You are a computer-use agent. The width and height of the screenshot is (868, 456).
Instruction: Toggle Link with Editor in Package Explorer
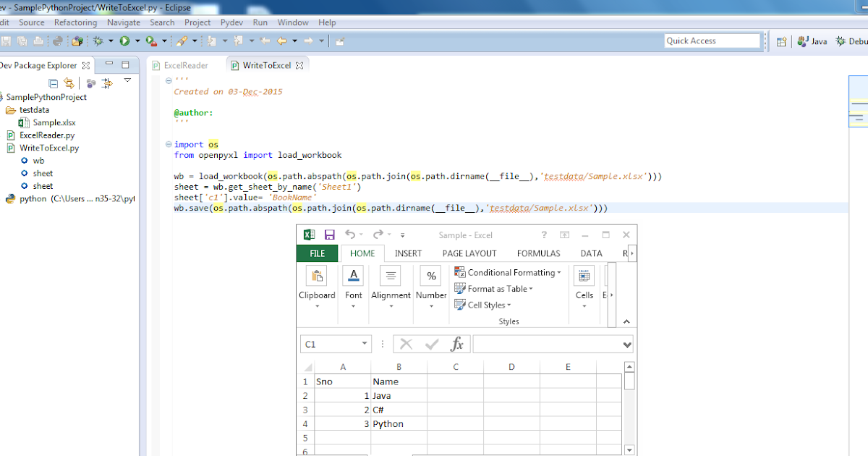69,83
